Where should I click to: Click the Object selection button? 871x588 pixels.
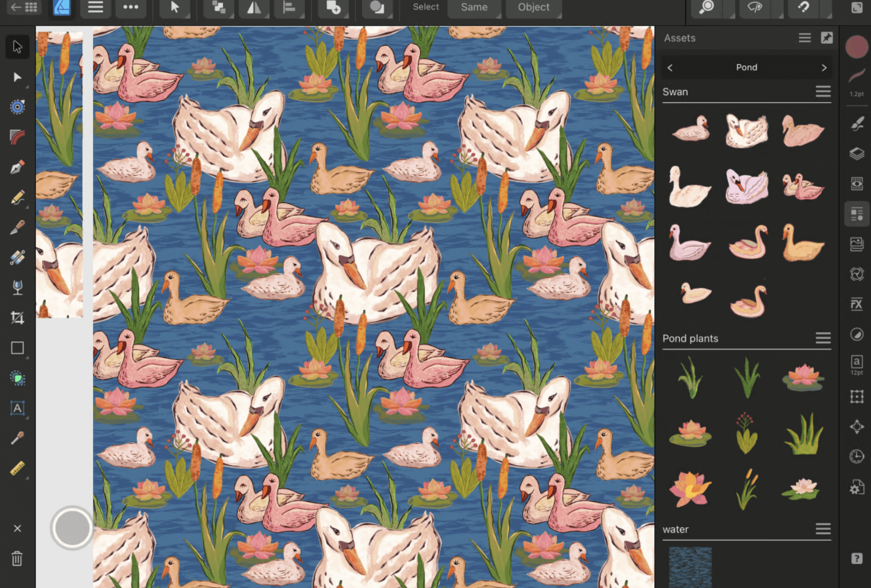[x=533, y=7]
